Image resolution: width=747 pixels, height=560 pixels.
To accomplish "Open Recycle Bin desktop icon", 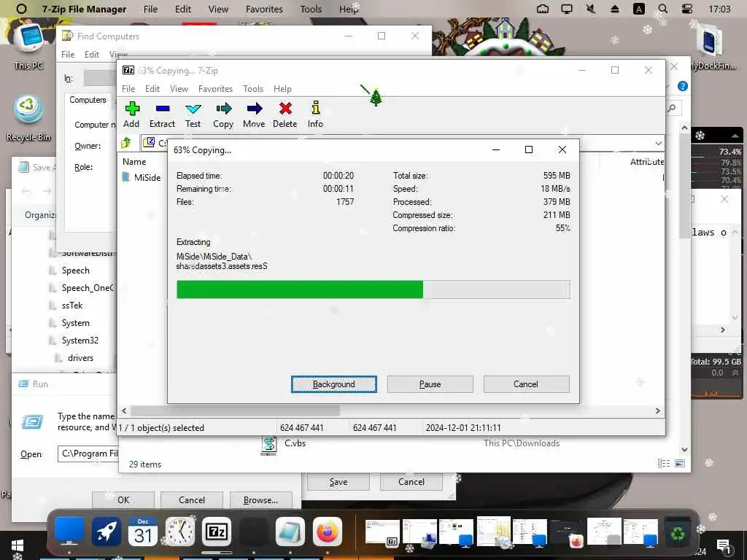I will point(28,119).
